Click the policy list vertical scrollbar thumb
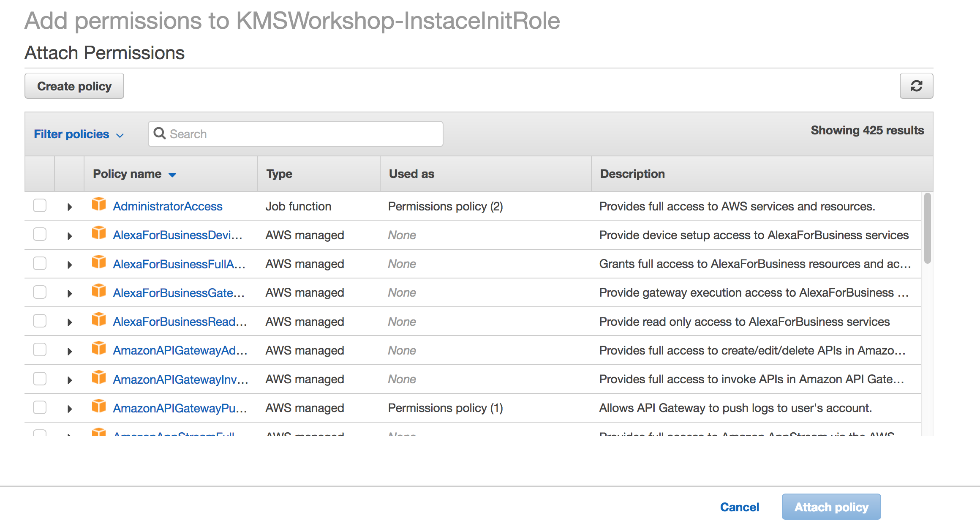 (927, 228)
